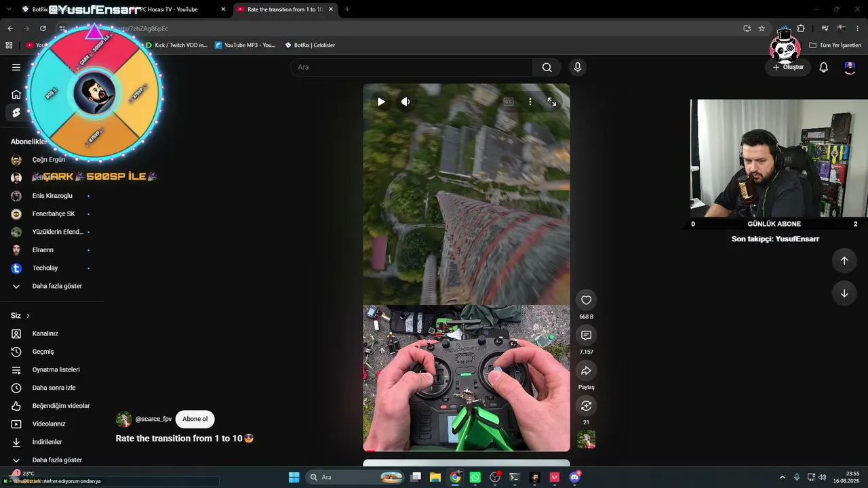Open the scarce_fpv channel avatar
The width and height of the screenshot is (868, 488).
click(x=123, y=420)
